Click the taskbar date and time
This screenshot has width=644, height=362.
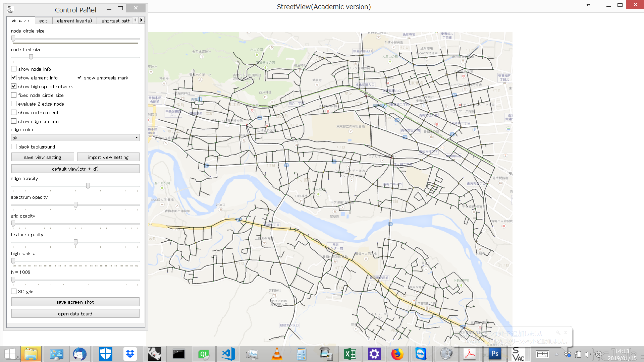(x=622, y=355)
